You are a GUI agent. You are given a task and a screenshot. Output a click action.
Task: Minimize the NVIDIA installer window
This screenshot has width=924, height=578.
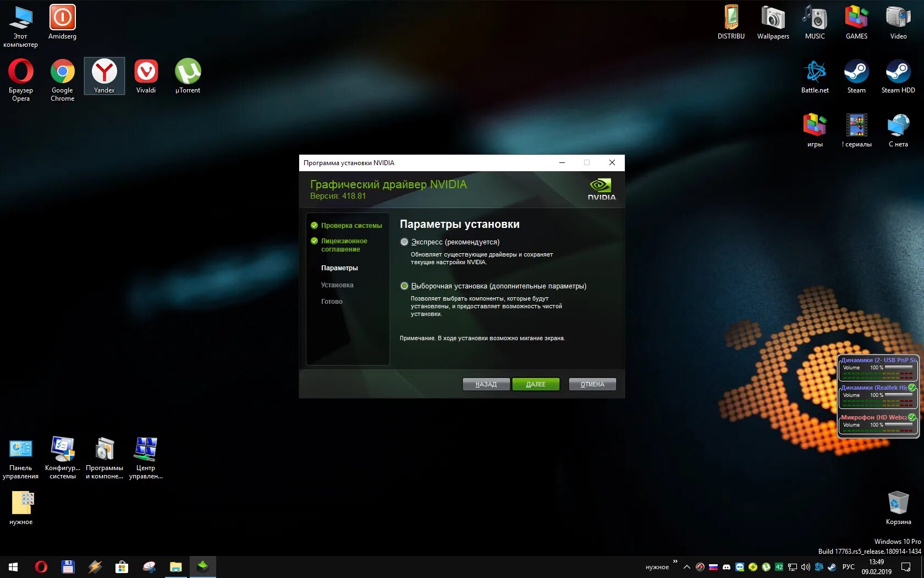point(562,162)
